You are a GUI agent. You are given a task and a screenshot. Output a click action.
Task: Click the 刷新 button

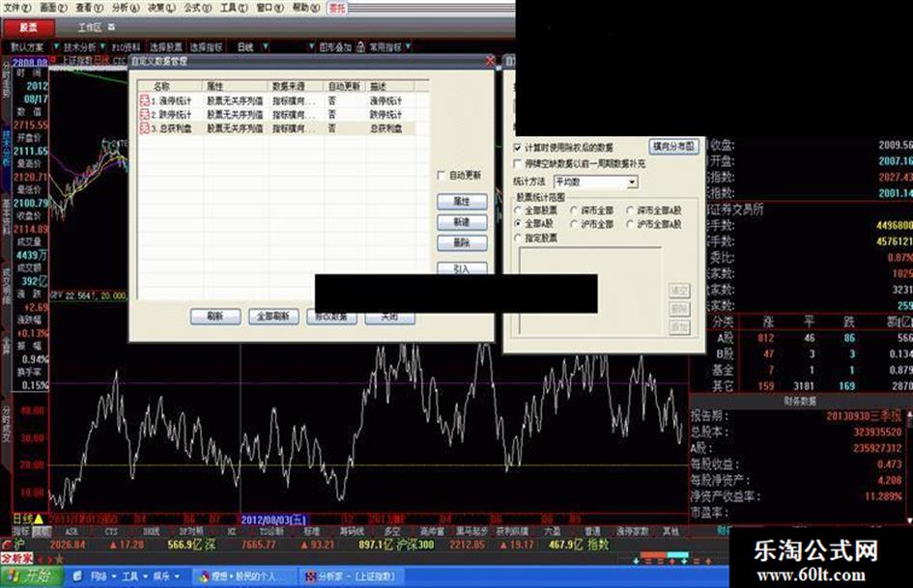[214, 316]
